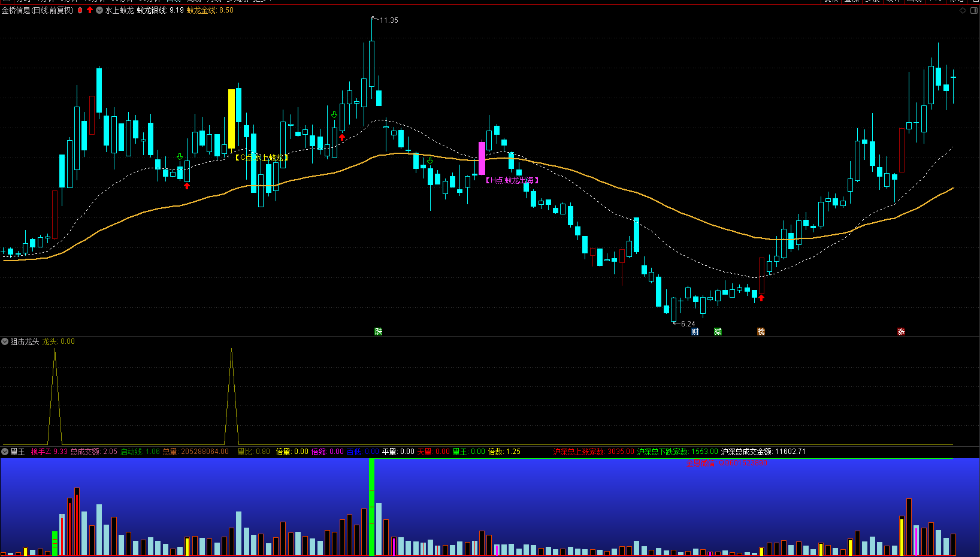This screenshot has height=557, width=980.
Task: Click the 财 marker on the time axis
Action: [695, 331]
